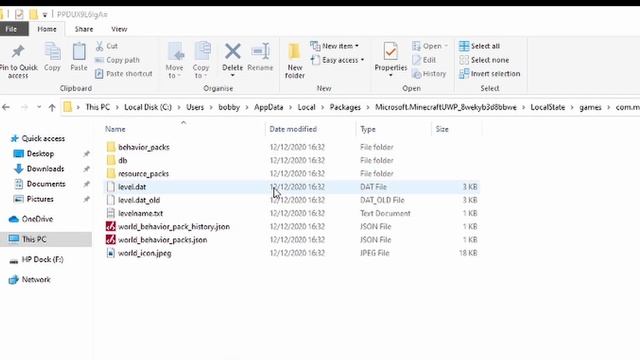Click the Rename icon

[260, 51]
